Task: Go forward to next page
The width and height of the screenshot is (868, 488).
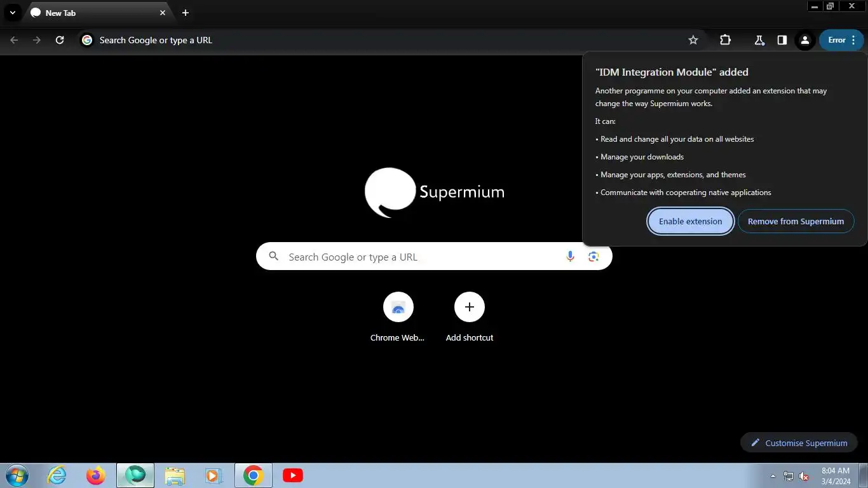Action: pos(37,40)
